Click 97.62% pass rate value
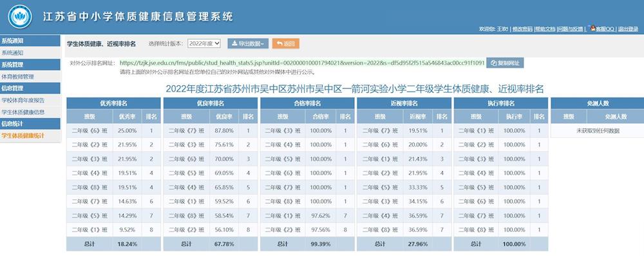Viewport: 644px width, 256px height. point(321,215)
